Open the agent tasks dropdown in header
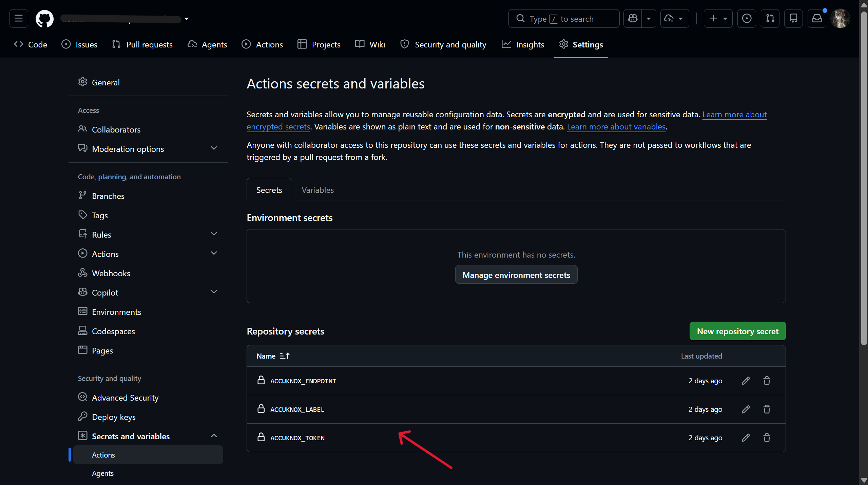Screen dimensions: 868x485 (x=674, y=18)
